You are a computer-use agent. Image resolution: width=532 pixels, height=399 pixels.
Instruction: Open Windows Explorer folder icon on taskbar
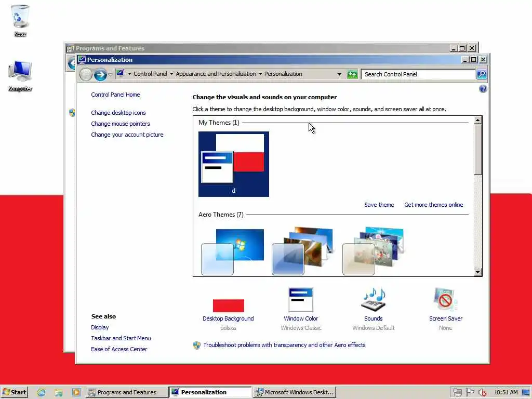(x=59, y=392)
